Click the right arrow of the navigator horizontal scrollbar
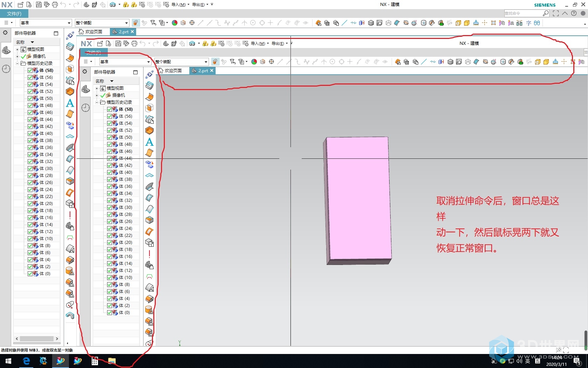The width and height of the screenshot is (588, 368). coord(57,339)
